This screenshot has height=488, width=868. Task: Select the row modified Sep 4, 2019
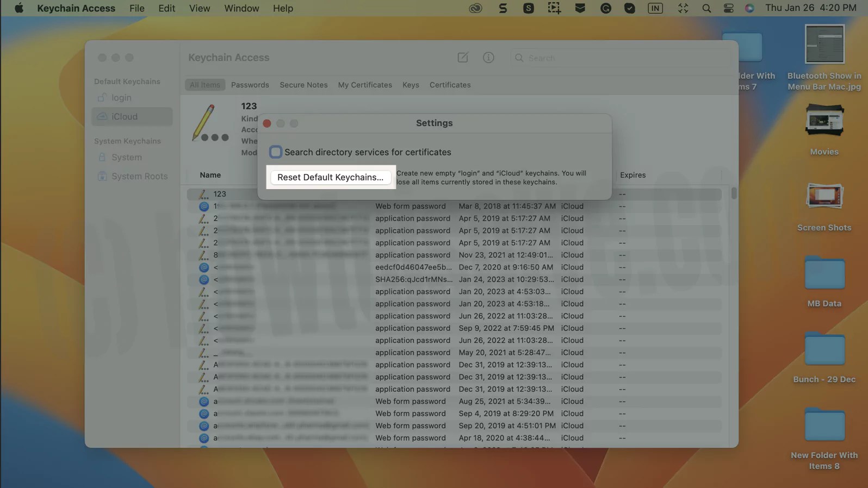[454, 414]
